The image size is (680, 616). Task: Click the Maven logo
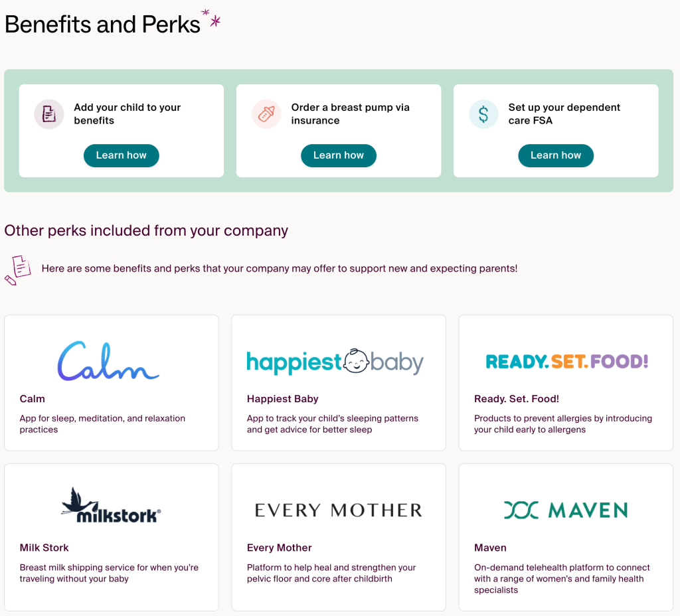point(566,510)
